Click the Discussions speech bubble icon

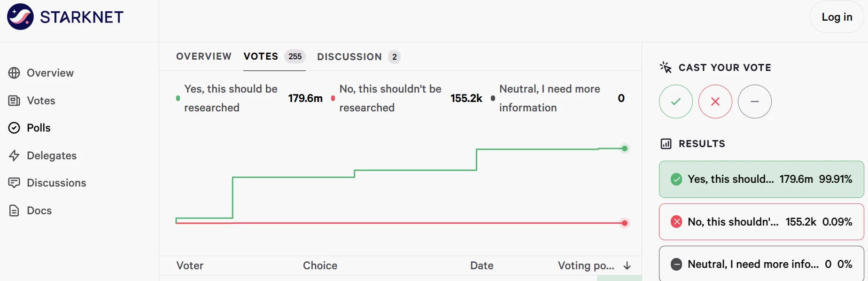coord(15,183)
